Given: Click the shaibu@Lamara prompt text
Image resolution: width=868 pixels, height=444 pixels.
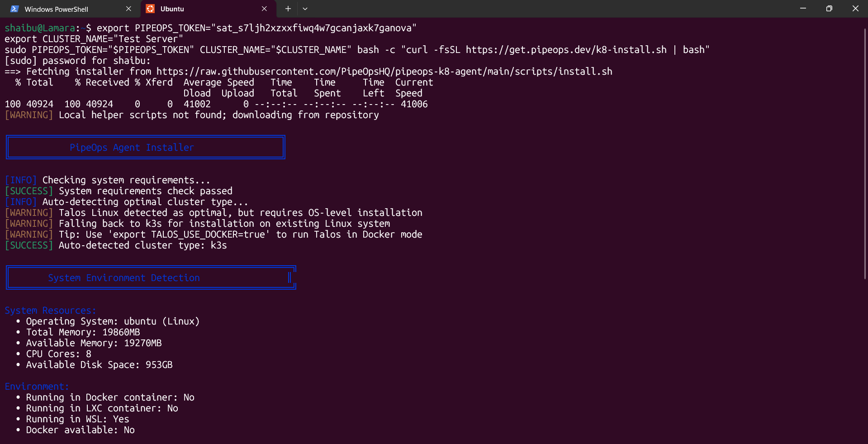Looking at the screenshot, I should tap(39, 28).
